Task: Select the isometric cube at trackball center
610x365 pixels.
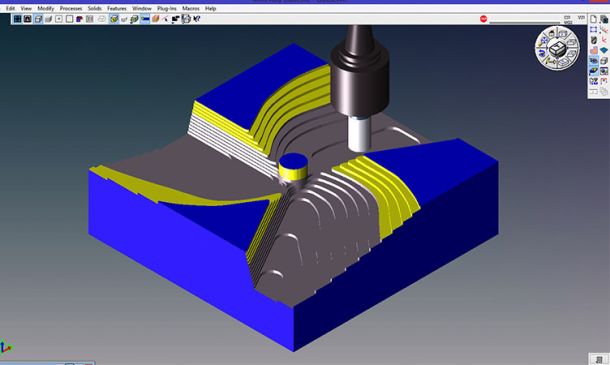Action: click(x=557, y=48)
